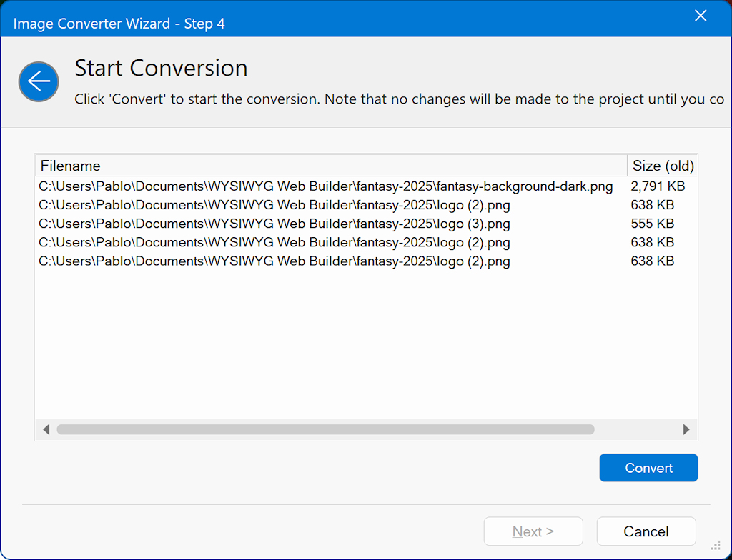The width and height of the screenshot is (732, 560).
Task: Select the logo (3).png file row
Action: 274,224
